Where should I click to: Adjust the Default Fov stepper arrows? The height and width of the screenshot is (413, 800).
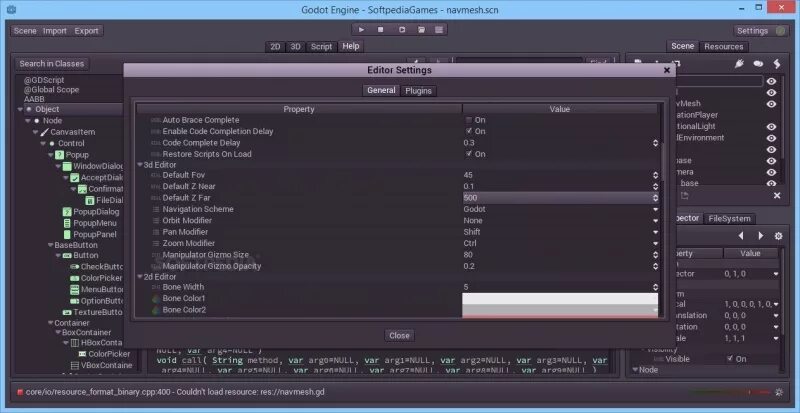pos(655,175)
